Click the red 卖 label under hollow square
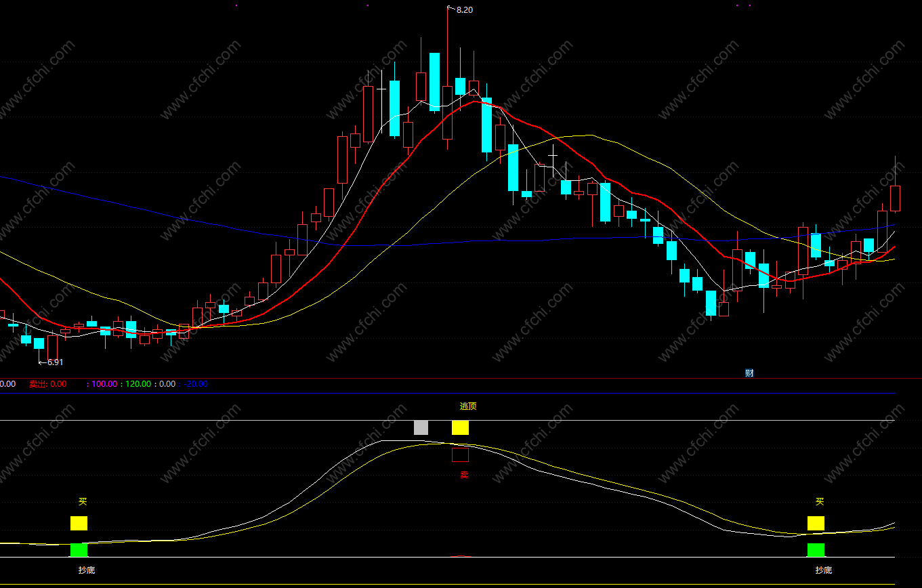Screen dimensions: 922x588 (464, 475)
